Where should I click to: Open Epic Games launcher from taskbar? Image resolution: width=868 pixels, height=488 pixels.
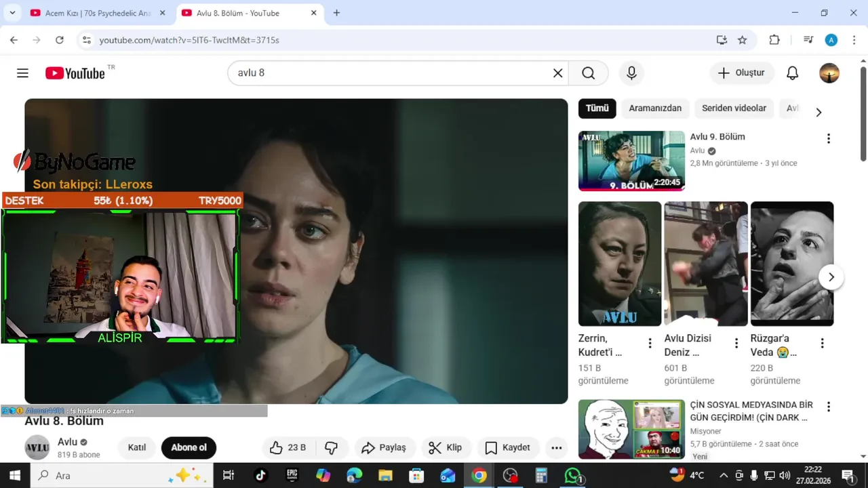(x=292, y=475)
